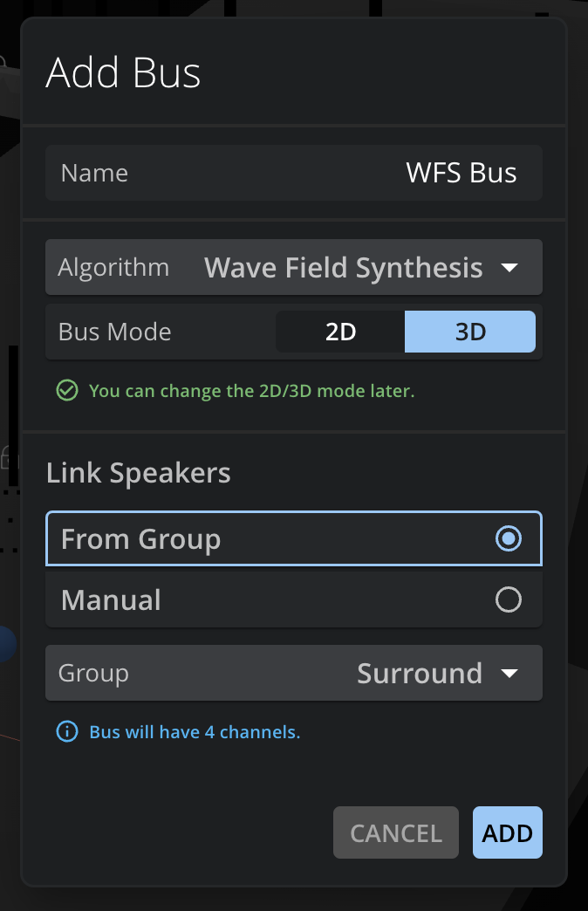
Task: Click the green checkmark icon under Bus Mode
Action: 67,390
